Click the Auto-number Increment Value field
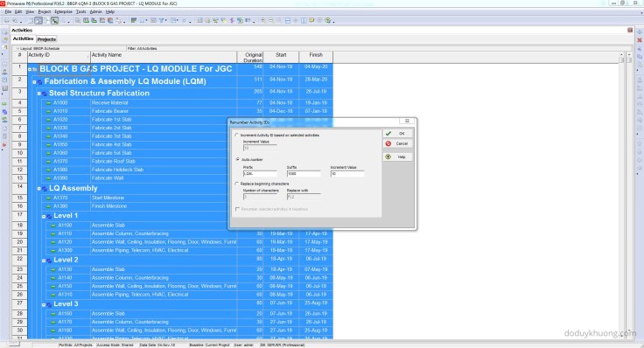Viewport: 644px width, 348px height. tap(347, 174)
